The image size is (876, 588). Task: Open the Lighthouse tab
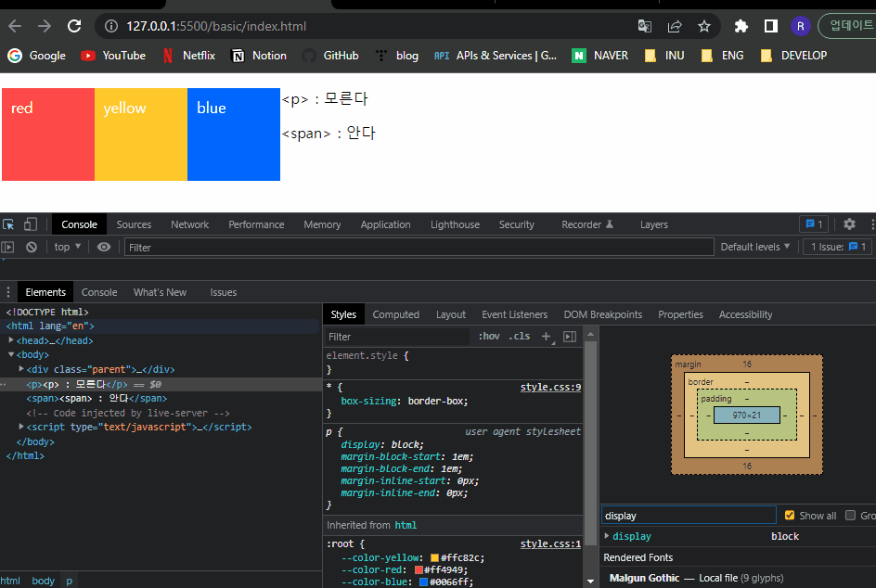coord(455,224)
